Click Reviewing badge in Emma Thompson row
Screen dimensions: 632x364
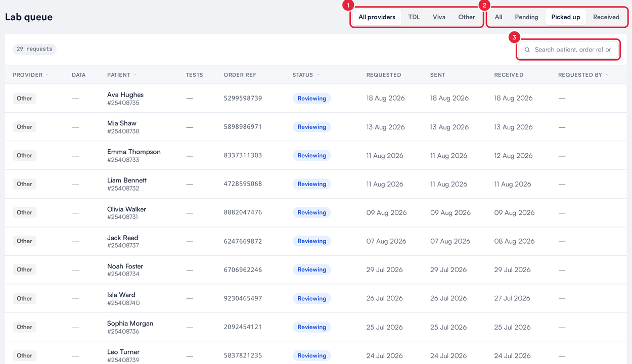(x=311, y=156)
